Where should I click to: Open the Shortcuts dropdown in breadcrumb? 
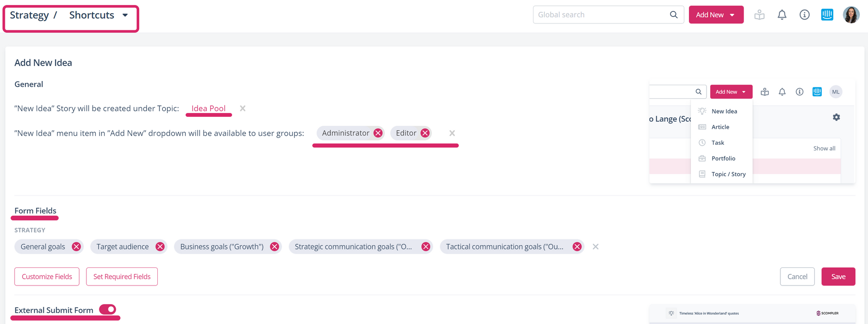click(98, 15)
